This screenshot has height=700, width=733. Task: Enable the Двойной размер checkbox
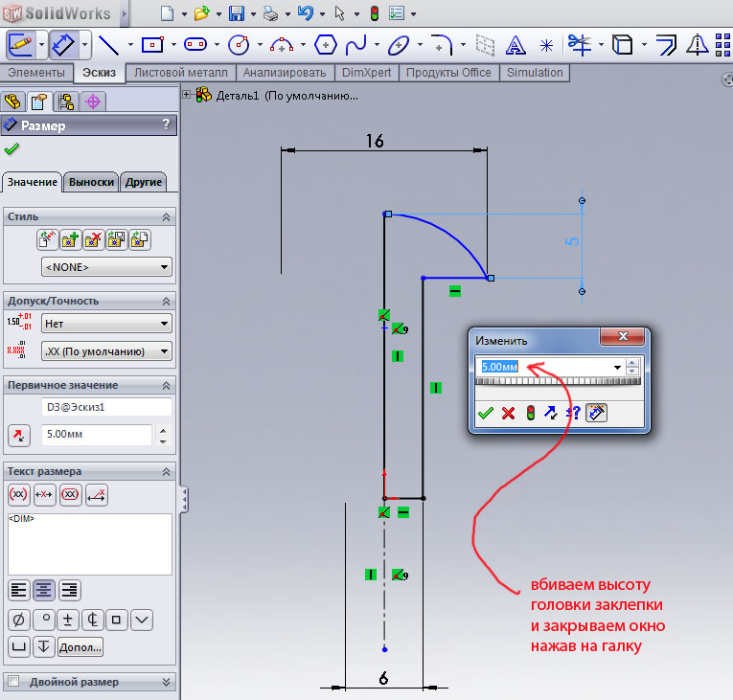click(x=13, y=682)
